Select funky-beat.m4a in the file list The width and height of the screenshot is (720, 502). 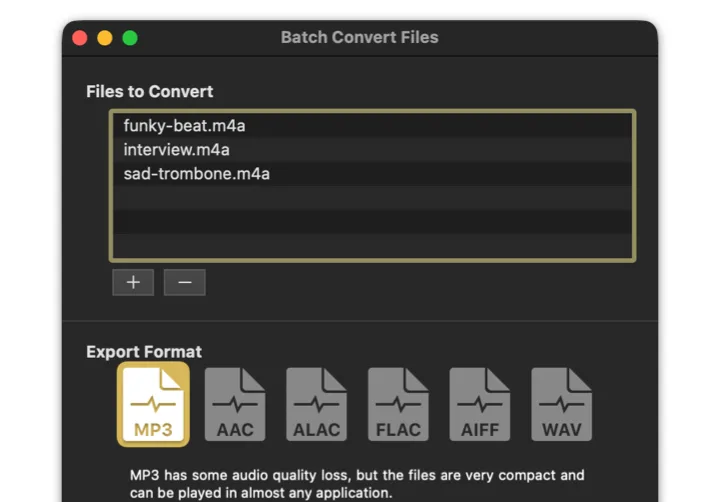coord(372,126)
